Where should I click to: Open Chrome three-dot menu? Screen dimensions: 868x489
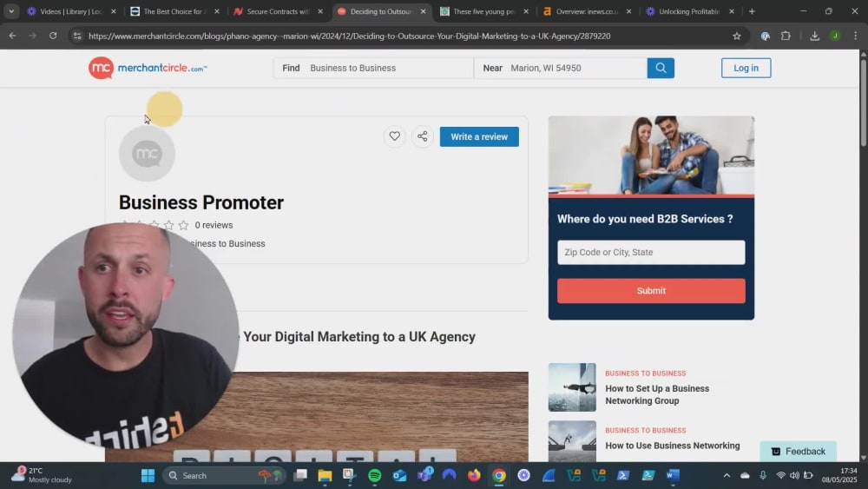(x=855, y=36)
